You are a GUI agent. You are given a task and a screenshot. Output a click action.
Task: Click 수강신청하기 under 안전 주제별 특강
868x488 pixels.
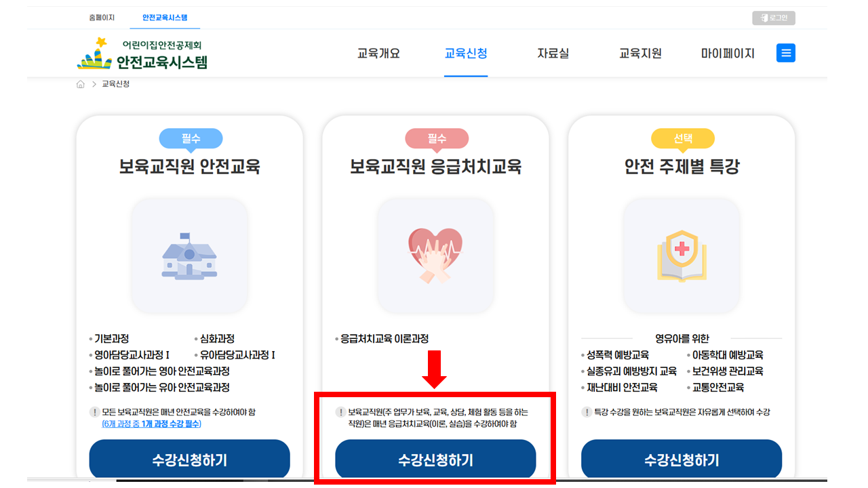tap(682, 460)
